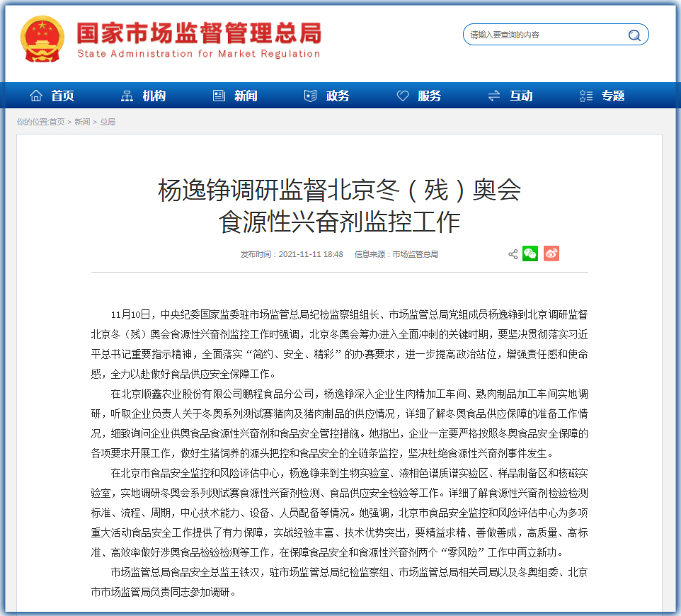
Task: Click the arrows icon beside 互动
Action: click(x=494, y=96)
